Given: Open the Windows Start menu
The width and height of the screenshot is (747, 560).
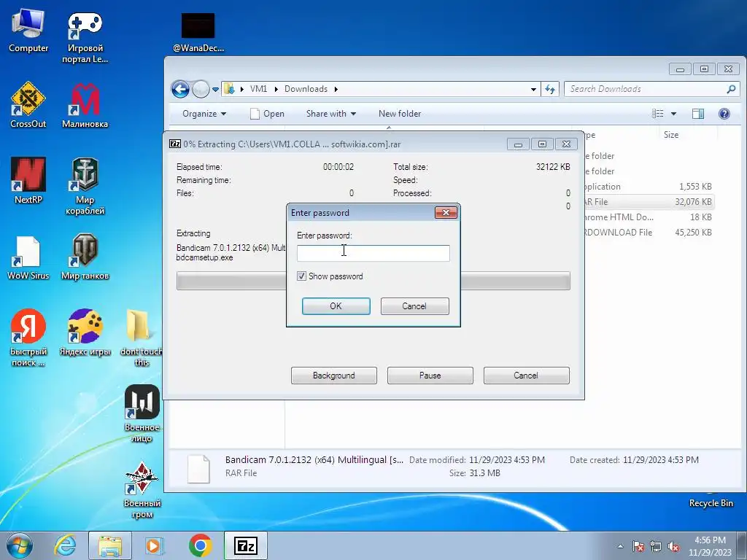Looking at the screenshot, I should pos(20,545).
